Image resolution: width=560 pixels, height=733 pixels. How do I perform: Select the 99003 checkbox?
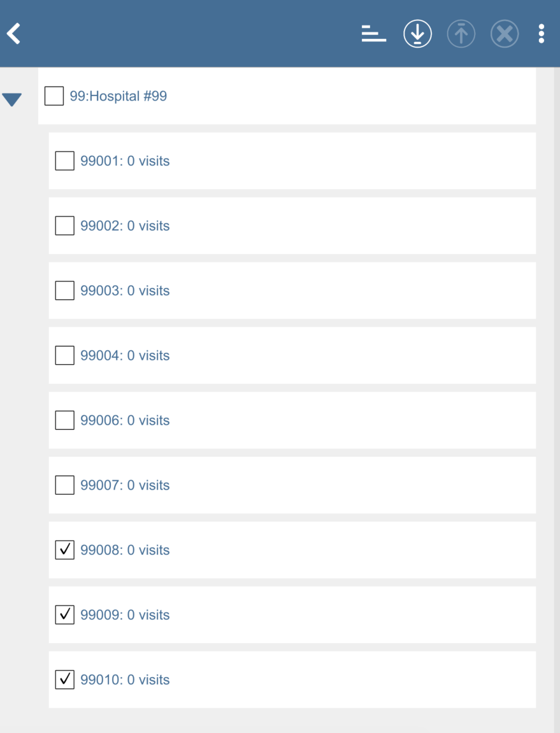pyautogui.click(x=64, y=290)
